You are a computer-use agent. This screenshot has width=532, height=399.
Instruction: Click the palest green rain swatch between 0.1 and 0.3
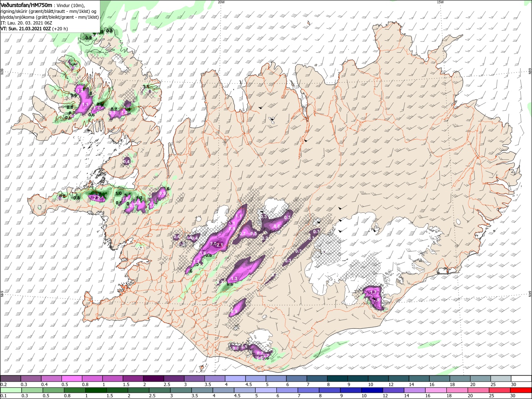click(11, 390)
